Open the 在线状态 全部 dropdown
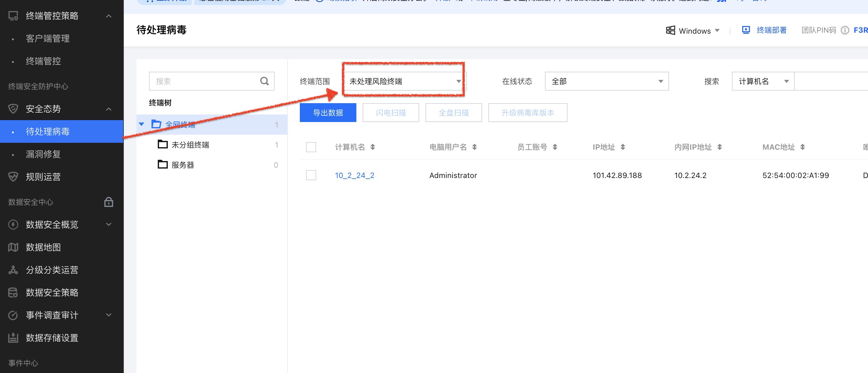The width and height of the screenshot is (868, 373). (606, 81)
